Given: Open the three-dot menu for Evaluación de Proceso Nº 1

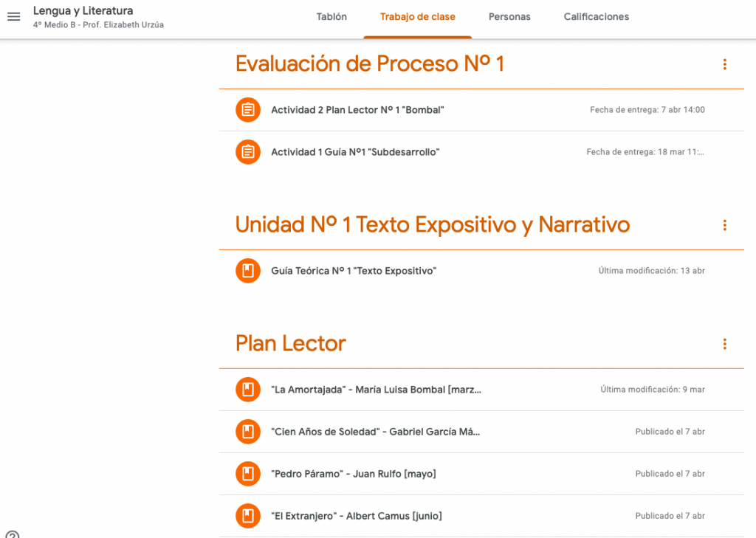Looking at the screenshot, I should (x=724, y=64).
